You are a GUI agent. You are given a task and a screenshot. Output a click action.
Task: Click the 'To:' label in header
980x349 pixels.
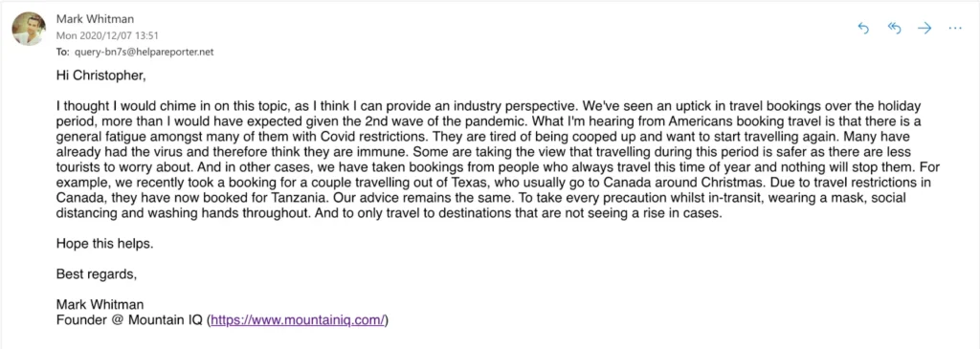click(x=62, y=53)
